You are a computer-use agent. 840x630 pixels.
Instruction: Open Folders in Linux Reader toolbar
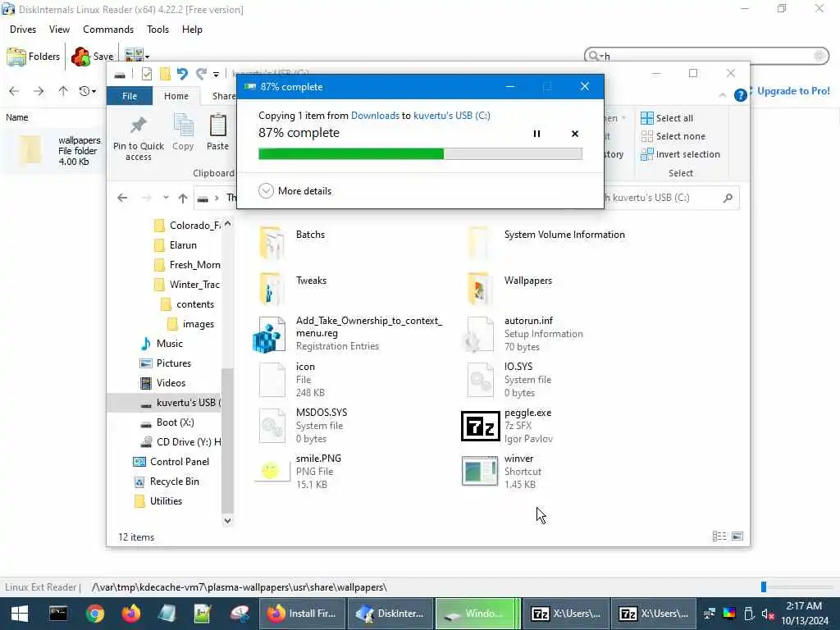33,57
